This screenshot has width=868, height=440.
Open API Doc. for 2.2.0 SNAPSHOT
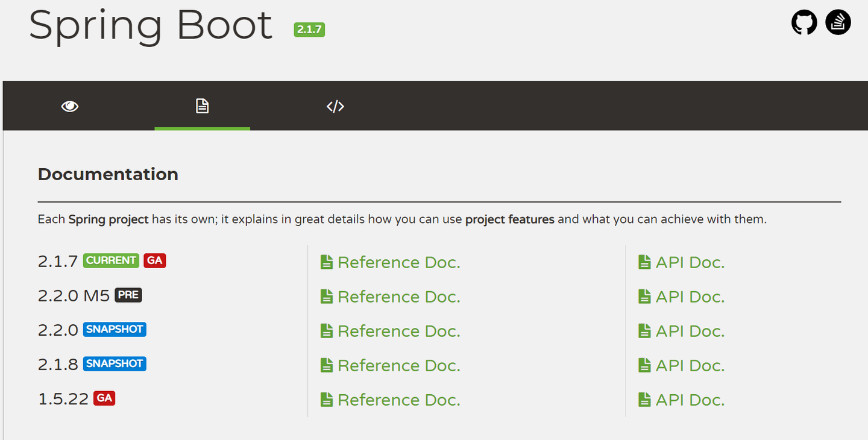pos(690,331)
